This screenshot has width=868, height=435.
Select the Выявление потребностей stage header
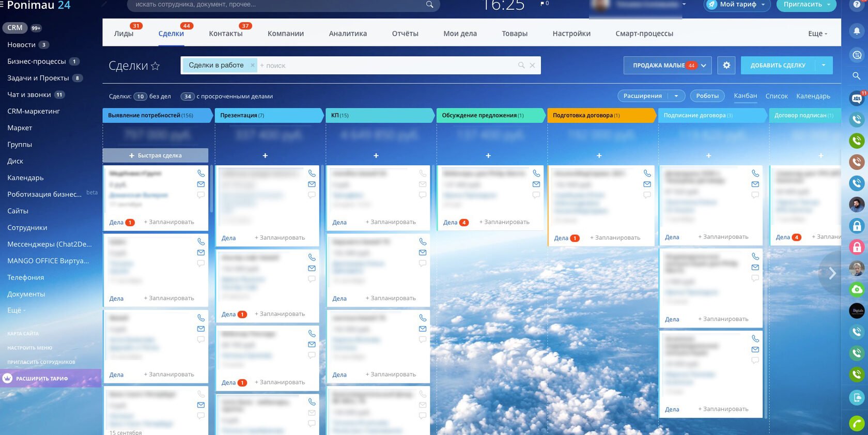click(x=158, y=116)
